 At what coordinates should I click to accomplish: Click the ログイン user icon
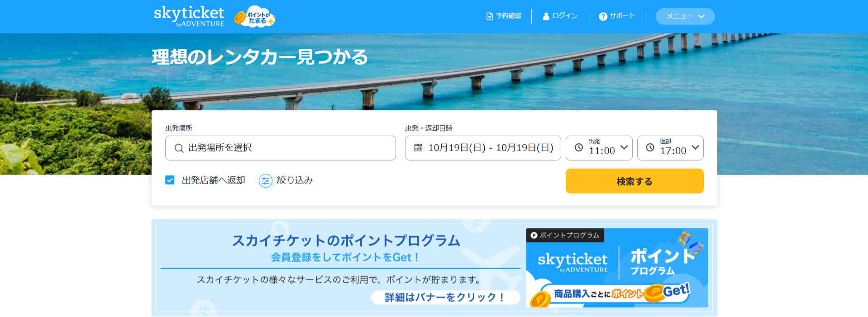point(546,16)
